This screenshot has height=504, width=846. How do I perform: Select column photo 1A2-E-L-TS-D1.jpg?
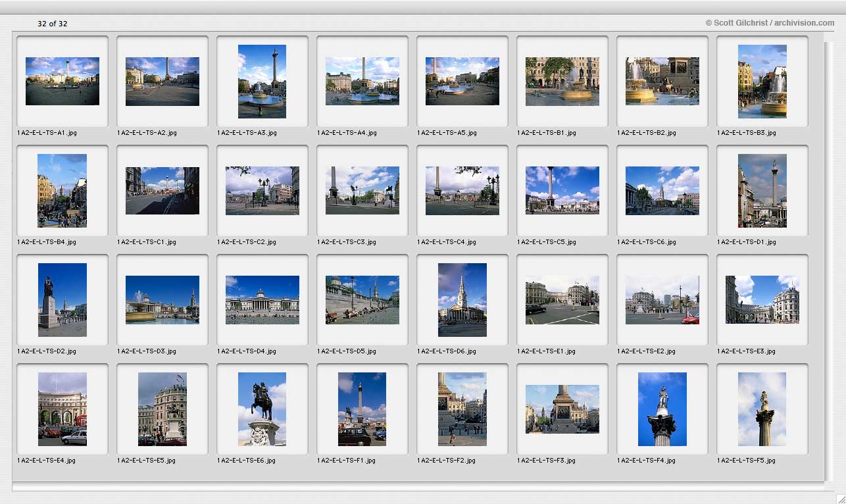(x=762, y=191)
